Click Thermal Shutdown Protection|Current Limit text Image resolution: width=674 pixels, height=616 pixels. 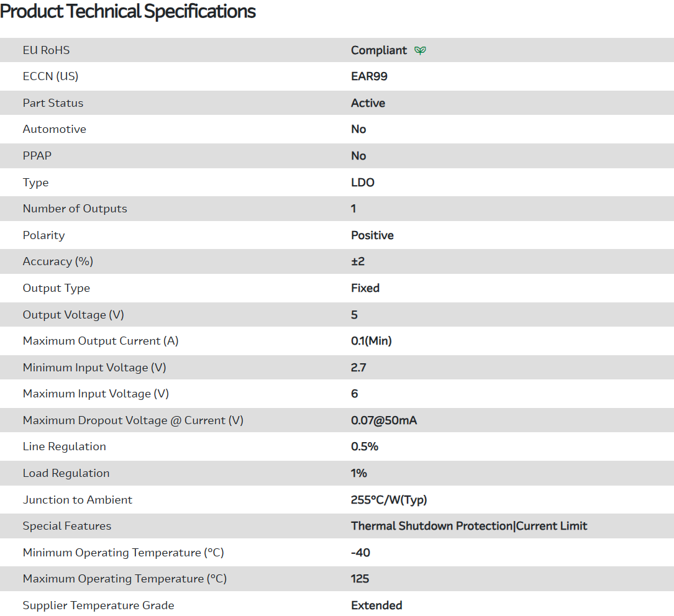tap(469, 526)
